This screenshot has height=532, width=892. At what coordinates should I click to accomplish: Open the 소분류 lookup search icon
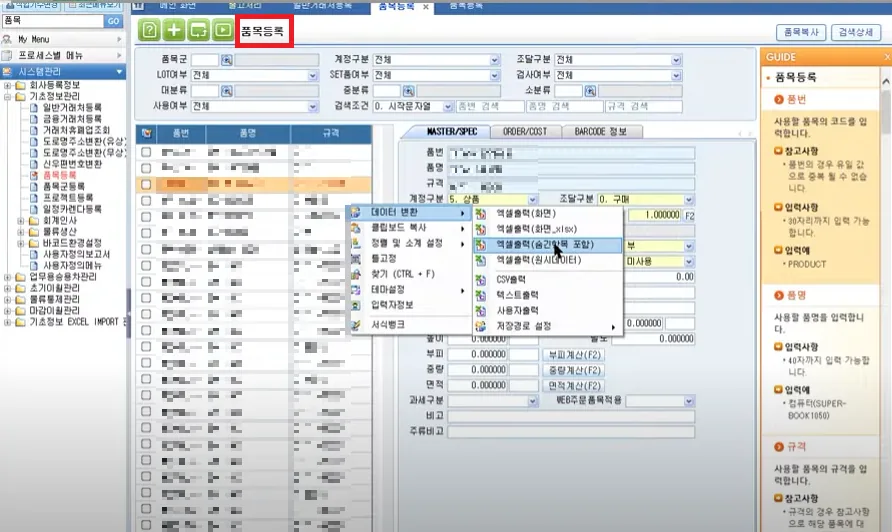590,90
